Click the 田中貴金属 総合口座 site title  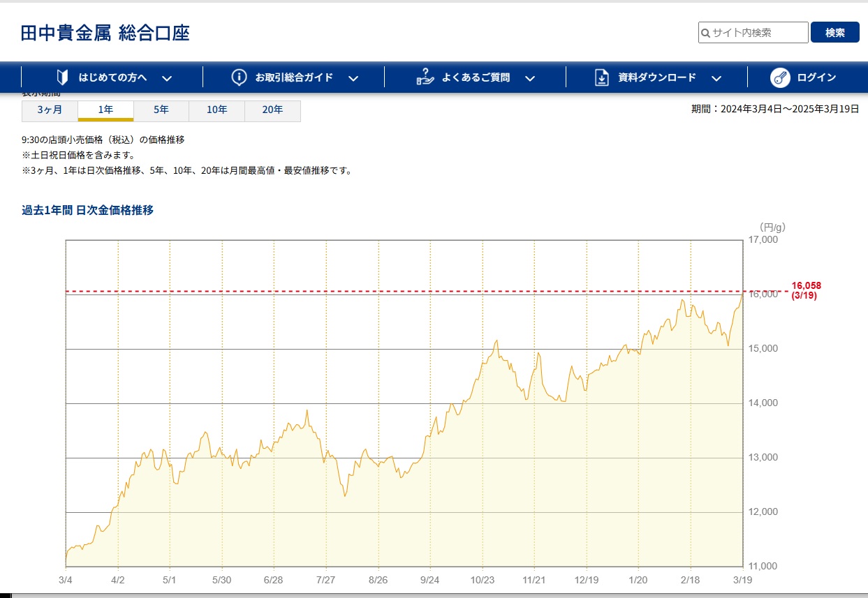105,33
